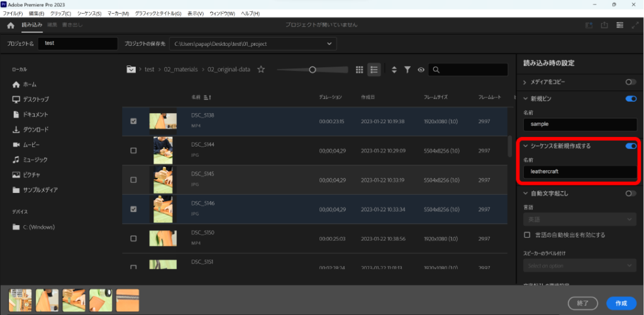Click the Home icon in the header bar
Viewport: 644px width, 315px height.
[10, 25]
